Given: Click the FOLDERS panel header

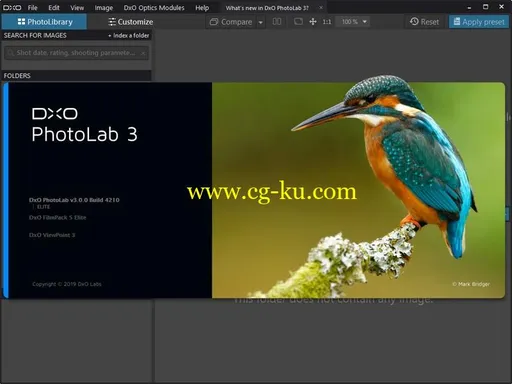Looking at the screenshot, I should pos(76,76).
